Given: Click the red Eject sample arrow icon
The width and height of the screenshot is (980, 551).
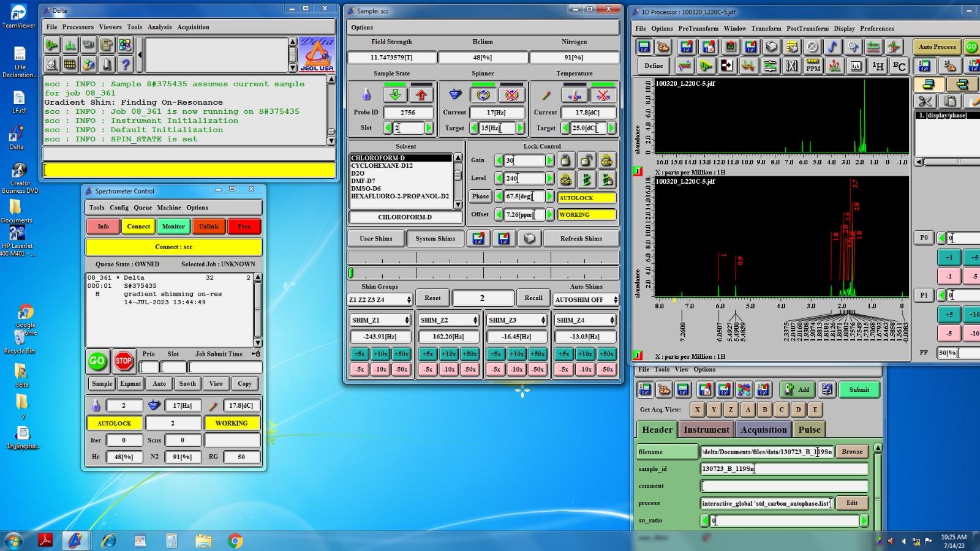Looking at the screenshot, I should [x=421, y=95].
